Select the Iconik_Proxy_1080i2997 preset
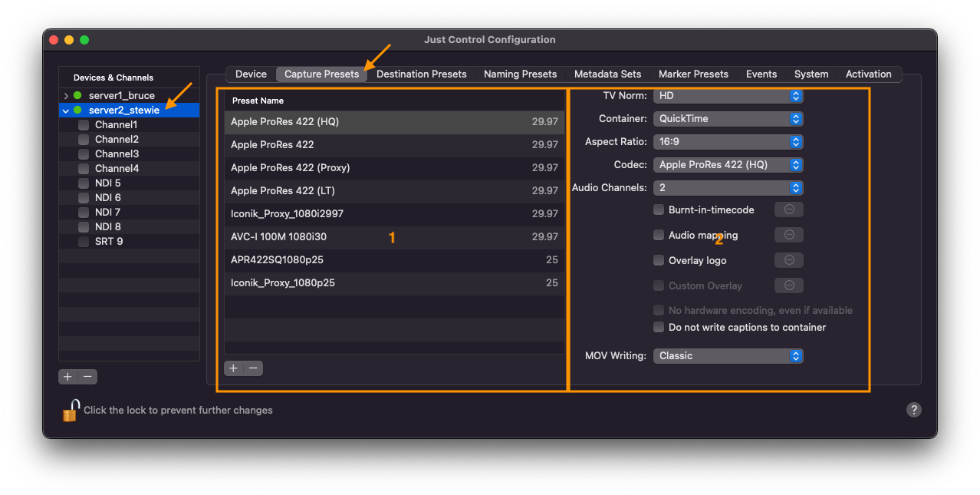 pyautogui.click(x=394, y=214)
